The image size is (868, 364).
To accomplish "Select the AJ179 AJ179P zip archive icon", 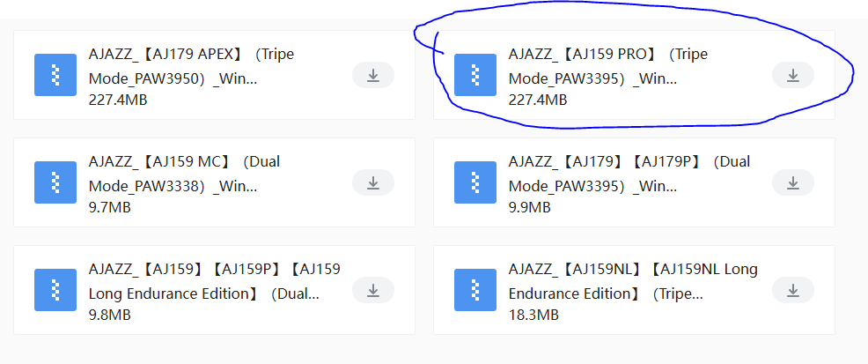I will tap(475, 183).
